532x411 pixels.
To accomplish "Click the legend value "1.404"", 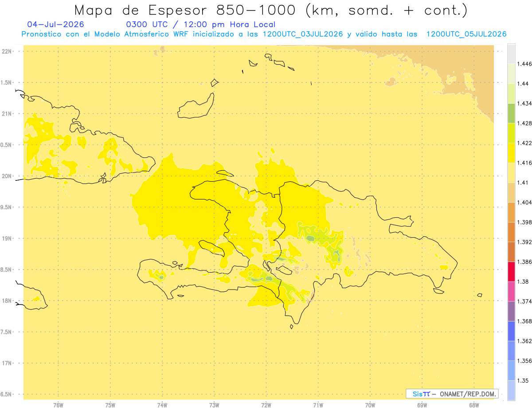I will point(524,202).
